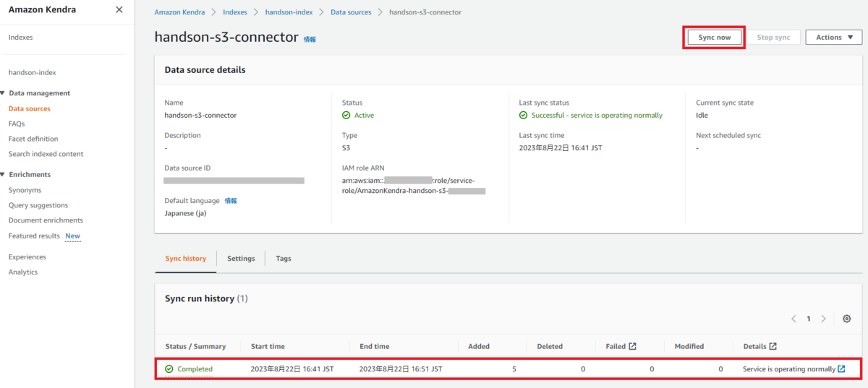Click the Deleted column header
This screenshot has height=388, width=868.
coord(550,347)
